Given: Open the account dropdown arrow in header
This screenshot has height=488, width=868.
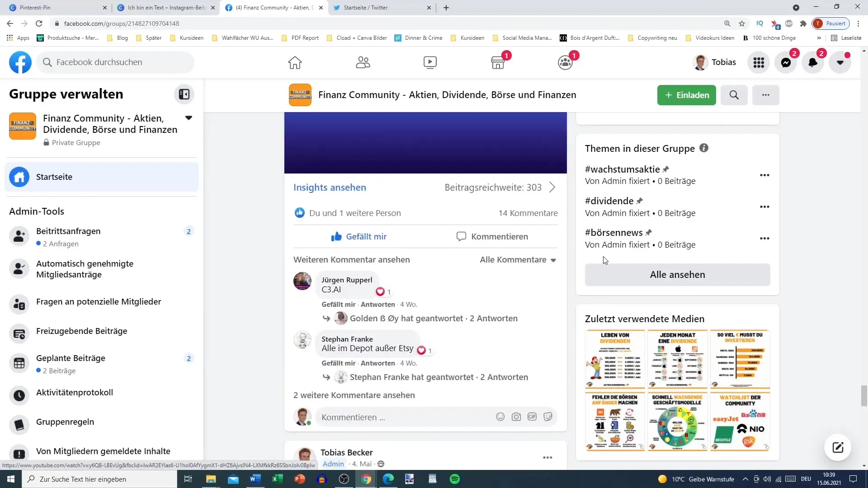Looking at the screenshot, I should point(840,62).
